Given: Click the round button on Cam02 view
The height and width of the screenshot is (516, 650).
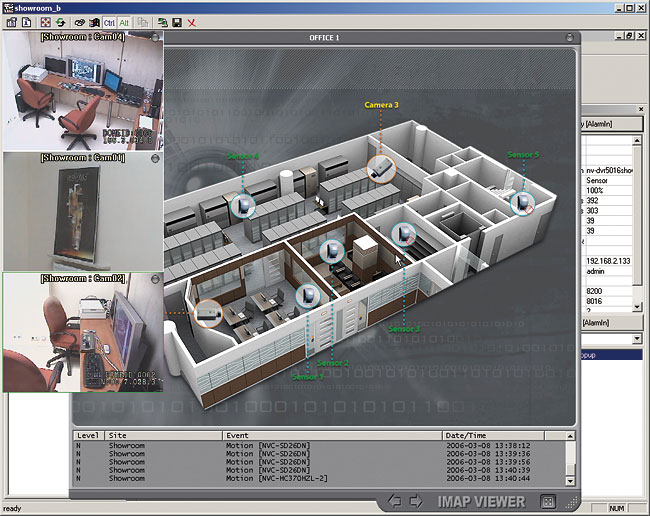Looking at the screenshot, I should pos(155,279).
